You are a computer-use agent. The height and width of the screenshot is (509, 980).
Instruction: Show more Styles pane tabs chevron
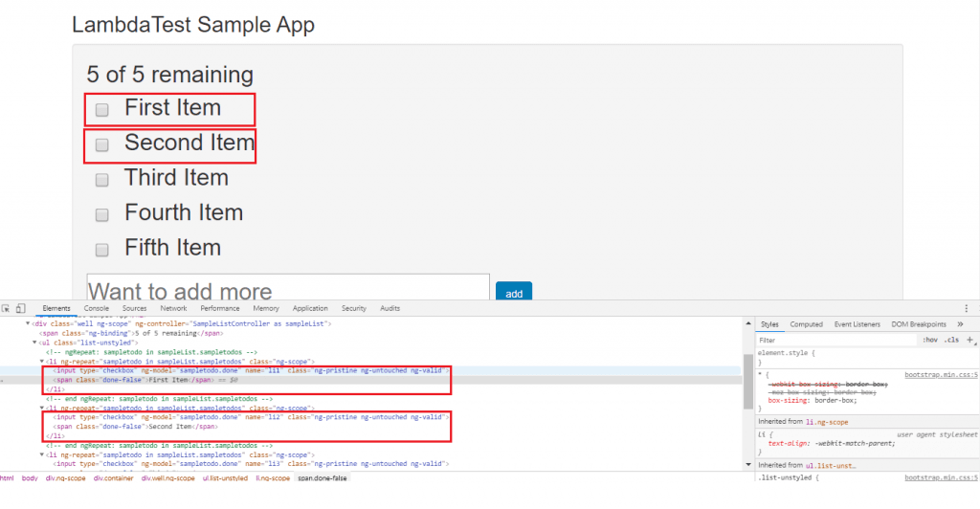coord(960,324)
